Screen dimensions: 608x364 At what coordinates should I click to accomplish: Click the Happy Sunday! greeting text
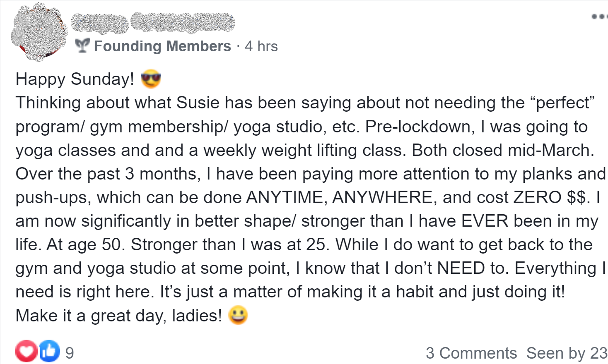pos(75,79)
